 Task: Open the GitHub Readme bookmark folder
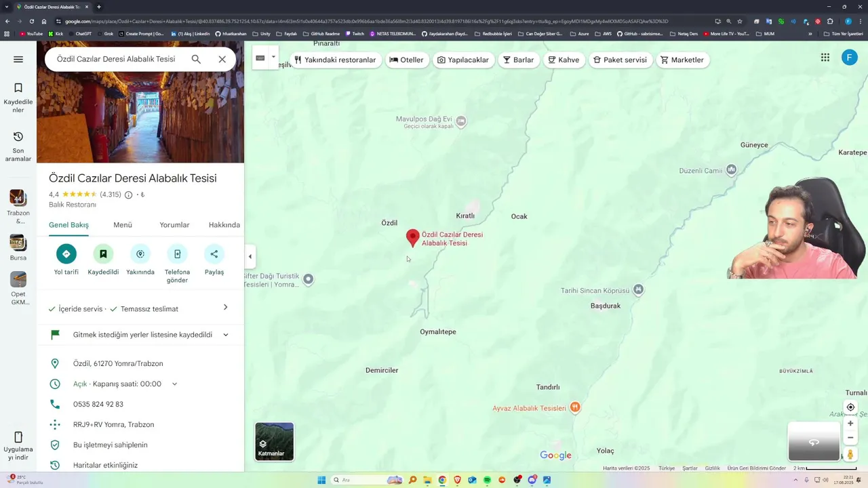click(x=321, y=33)
